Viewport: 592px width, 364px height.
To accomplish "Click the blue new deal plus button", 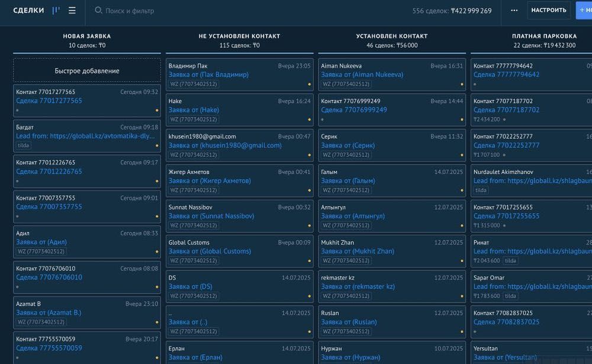I will pyautogui.click(x=584, y=10).
